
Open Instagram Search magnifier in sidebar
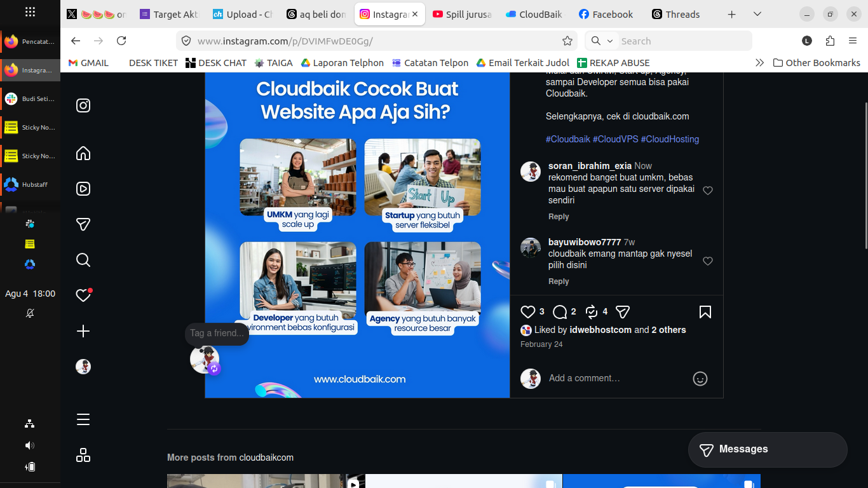tap(83, 260)
